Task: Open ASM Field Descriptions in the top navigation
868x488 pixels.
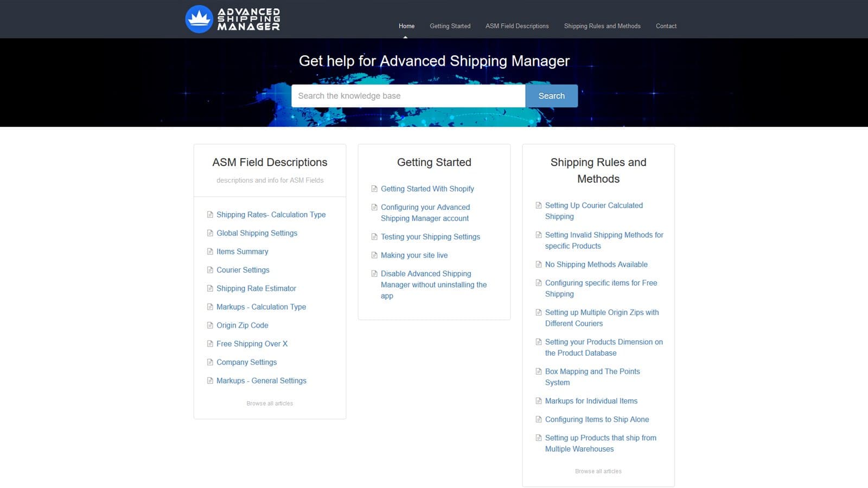Action: pyautogui.click(x=517, y=26)
